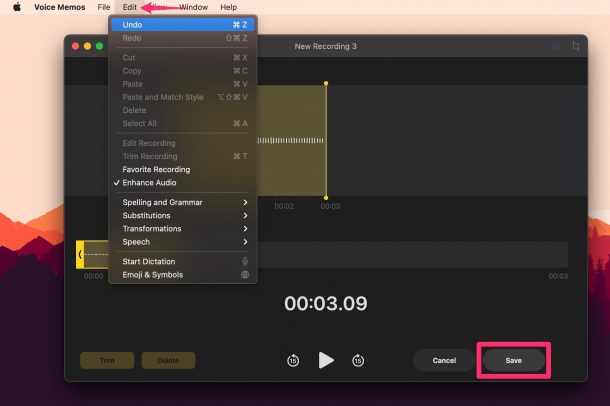610x406 pixels.
Task: Expand Spelling and Grammar submenu
Action: 183,202
